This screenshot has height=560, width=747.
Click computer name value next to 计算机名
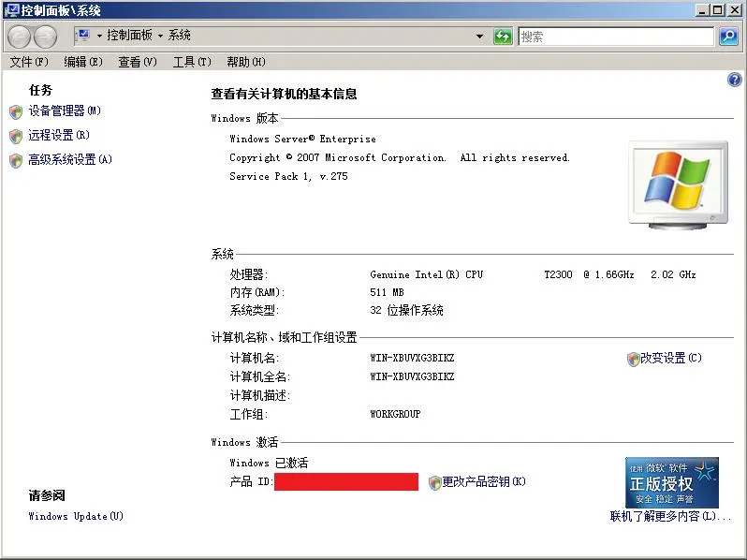tap(412, 358)
